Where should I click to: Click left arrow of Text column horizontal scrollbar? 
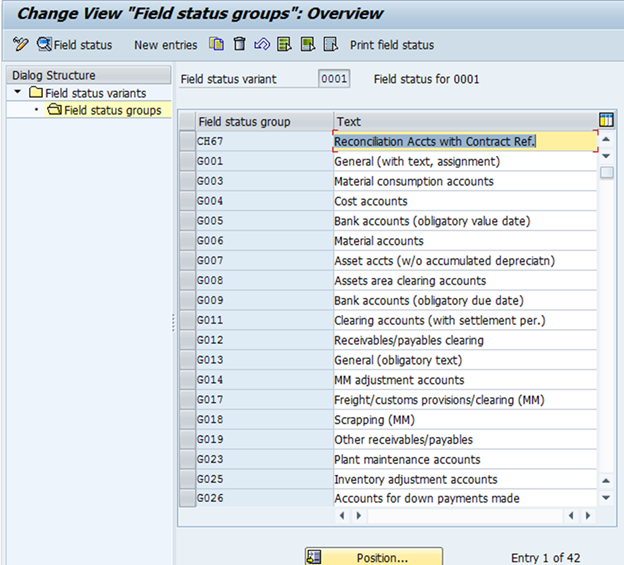click(x=342, y=516)
